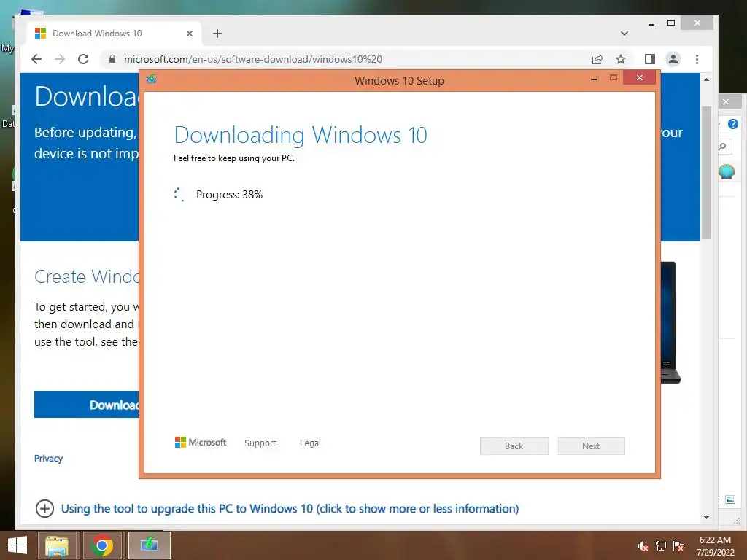Click the search icon in background window
Screen dimensions: 747x560
pyautogui.click(x=723, y=147)
